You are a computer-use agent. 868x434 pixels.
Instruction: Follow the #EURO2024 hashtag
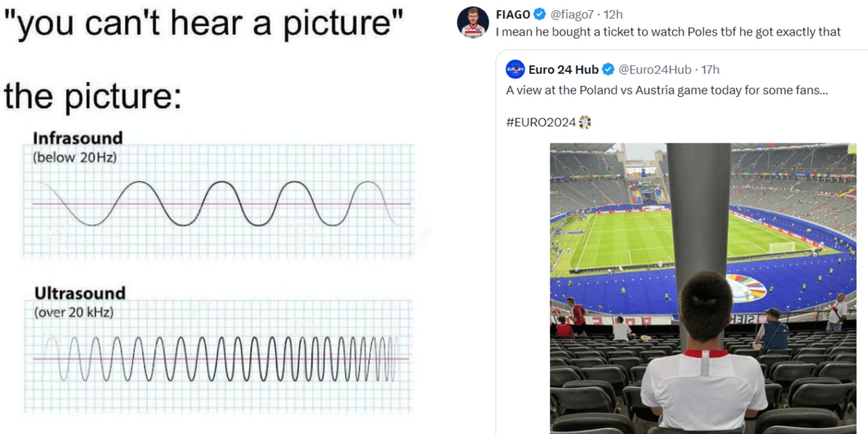tap(541, 122)
